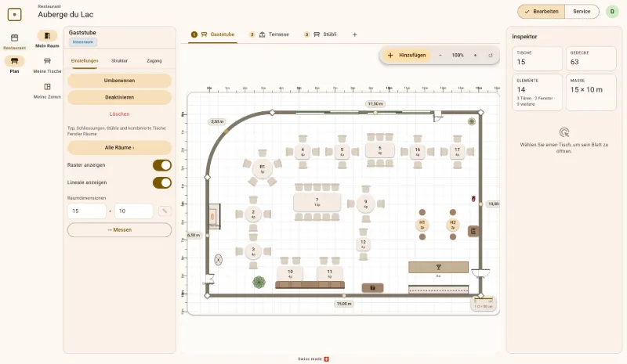
Task: Open the Zugang tab
Action: click(154, 61)
